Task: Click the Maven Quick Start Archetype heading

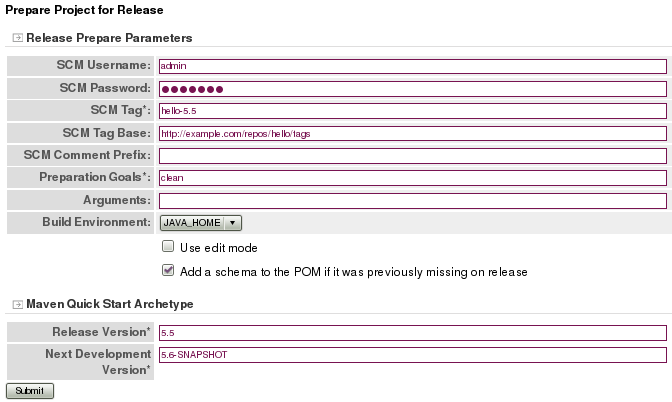Action: [x=109, y=303]
